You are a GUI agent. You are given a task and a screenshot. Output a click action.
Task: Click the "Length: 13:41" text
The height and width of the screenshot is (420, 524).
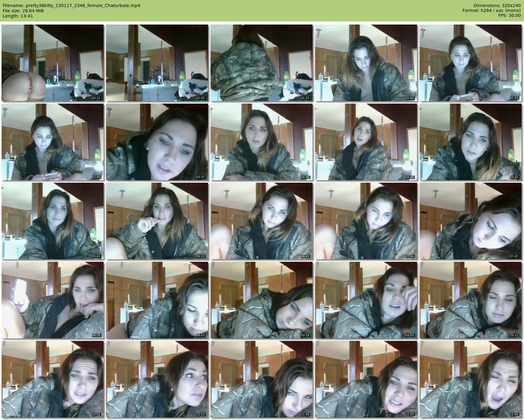pos(18,16)
